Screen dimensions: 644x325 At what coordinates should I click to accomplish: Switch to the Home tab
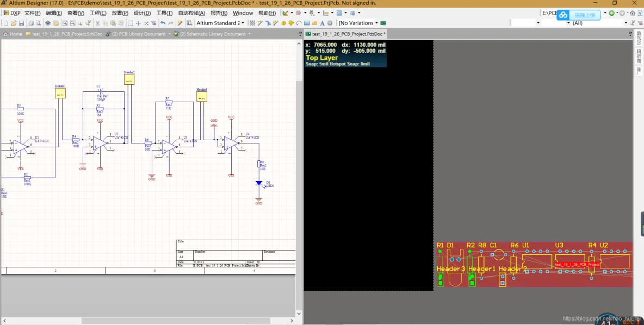(x=13, y=34)
